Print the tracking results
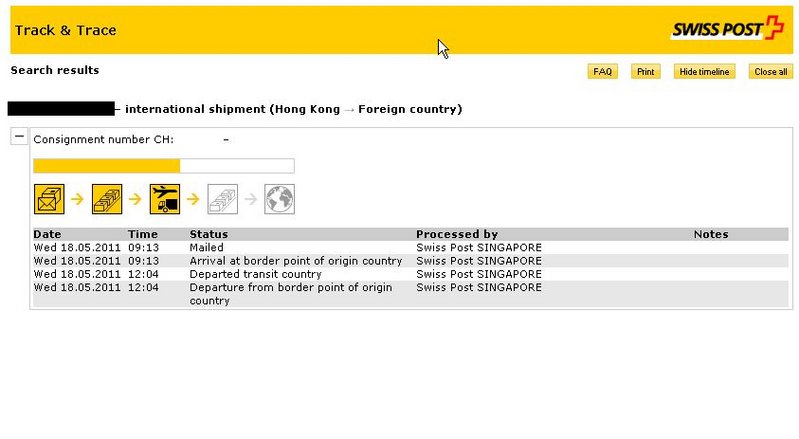Viewport: 799px width, 439px height. point(645,72)
